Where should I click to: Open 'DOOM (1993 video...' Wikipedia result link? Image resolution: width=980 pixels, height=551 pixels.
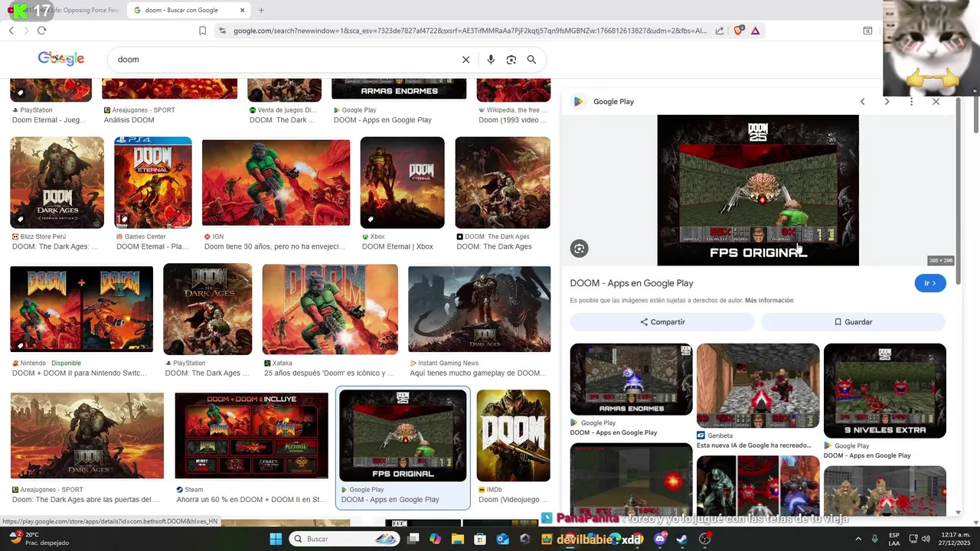click(513, 120)
